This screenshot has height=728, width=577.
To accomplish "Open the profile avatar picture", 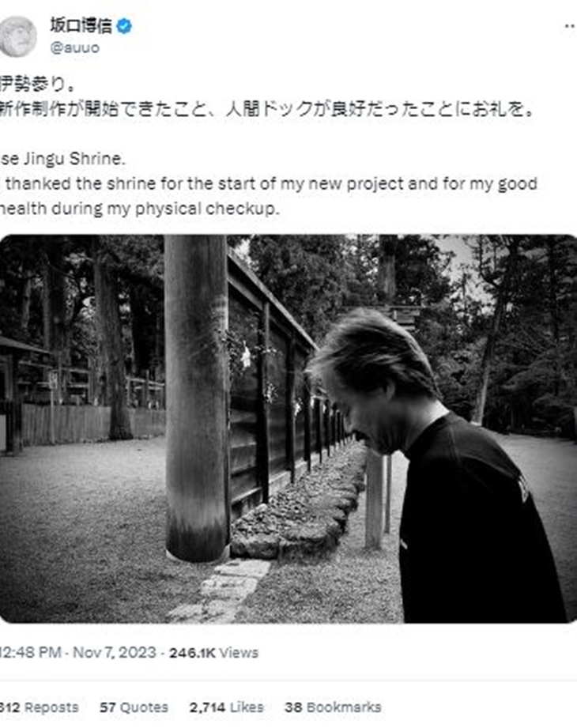I will pyautogui.click(x=17, y=36).
